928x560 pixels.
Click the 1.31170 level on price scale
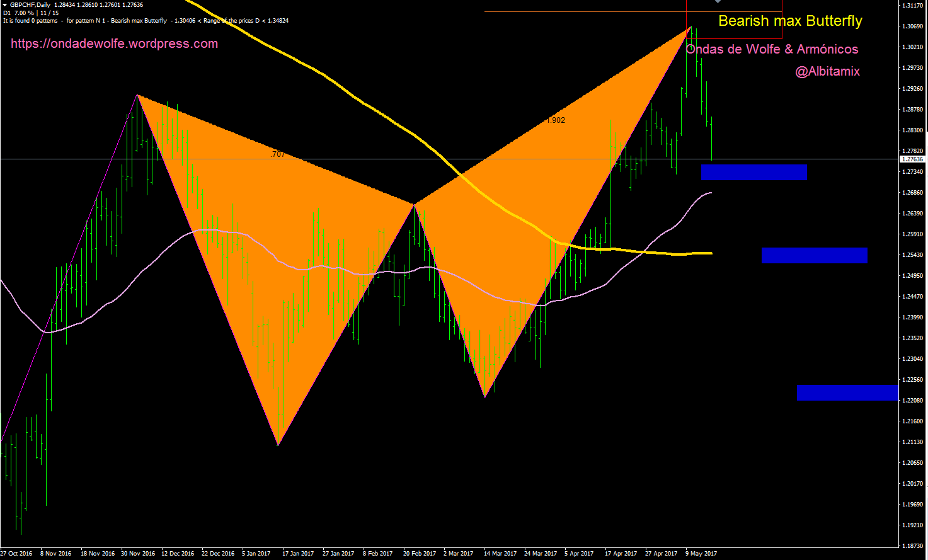[x=912, y=6]
